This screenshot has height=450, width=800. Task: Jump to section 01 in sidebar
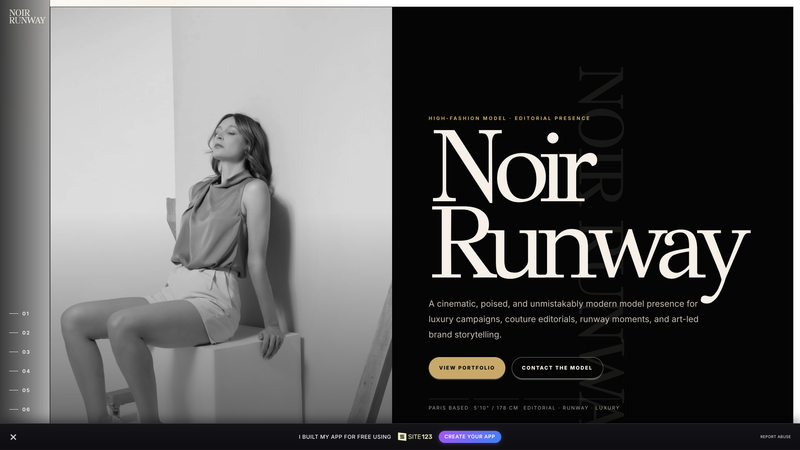pos(20,314)
